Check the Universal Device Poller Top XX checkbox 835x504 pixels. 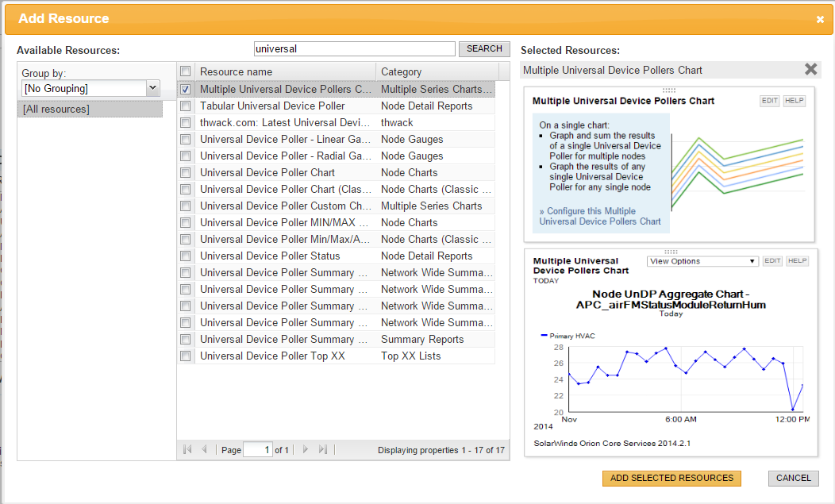[x=185, y=356]
